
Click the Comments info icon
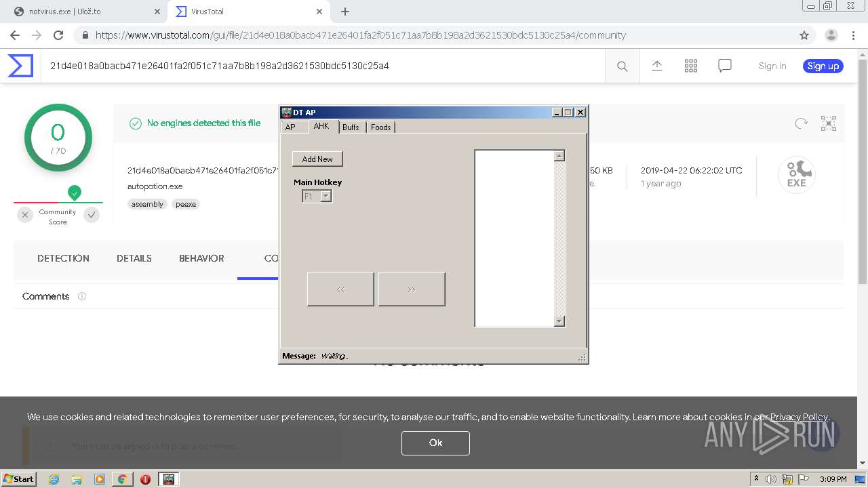click(82, 296)
